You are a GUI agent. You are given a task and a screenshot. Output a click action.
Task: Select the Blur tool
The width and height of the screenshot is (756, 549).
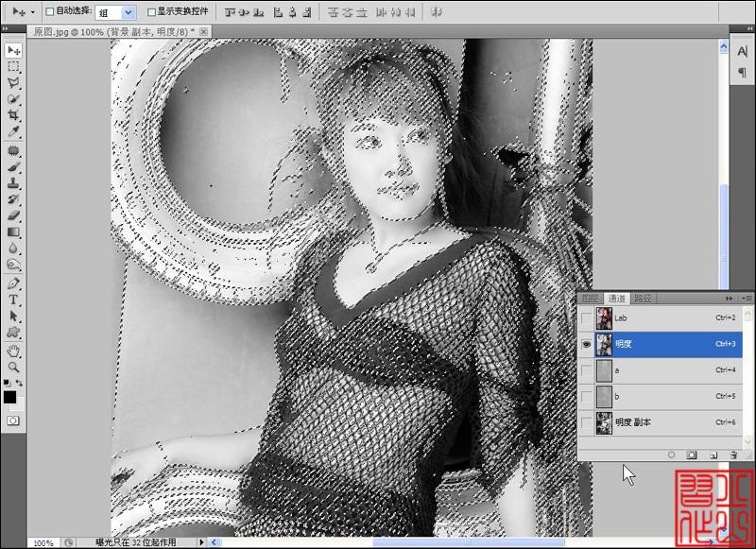[13, 249]
